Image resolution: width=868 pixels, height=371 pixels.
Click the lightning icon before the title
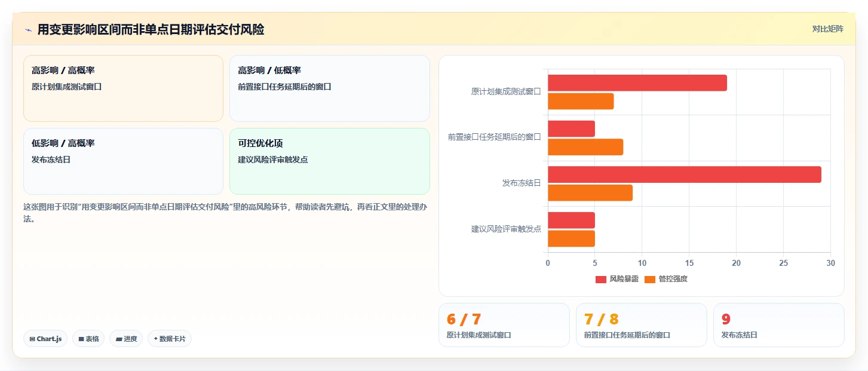[28, 29]
